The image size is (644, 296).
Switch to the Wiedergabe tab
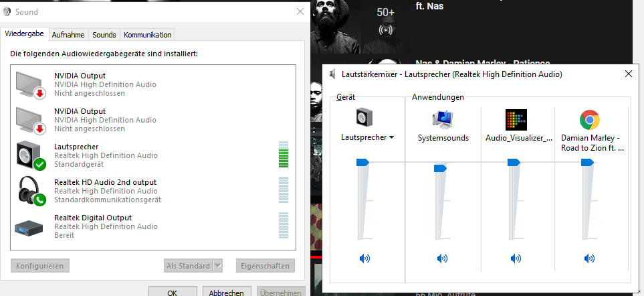[x=25, y=34]
